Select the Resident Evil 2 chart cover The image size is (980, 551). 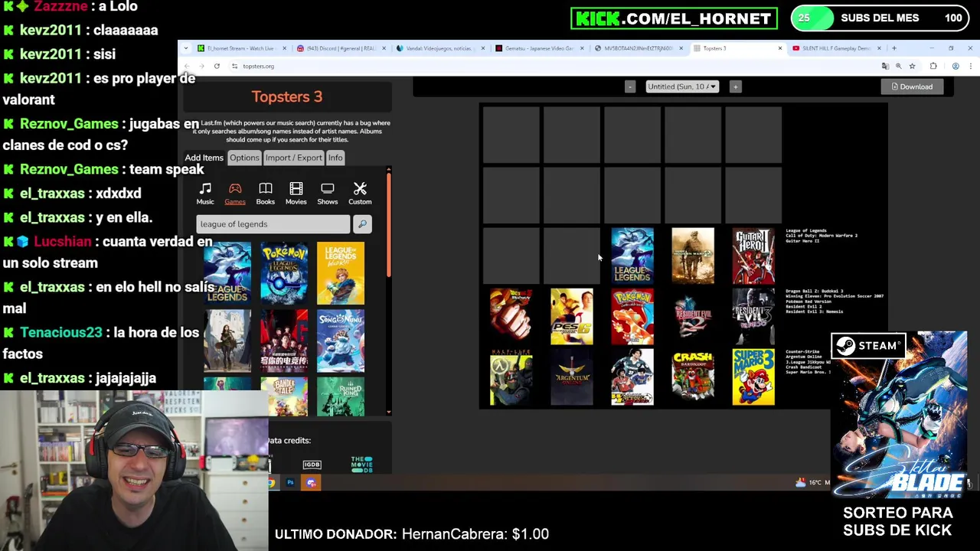693,316
